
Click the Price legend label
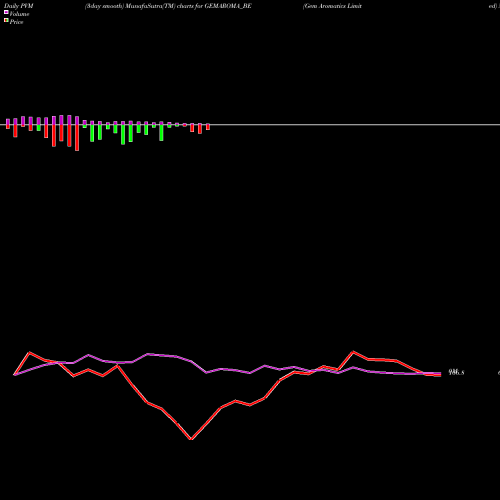coord(16,22)
